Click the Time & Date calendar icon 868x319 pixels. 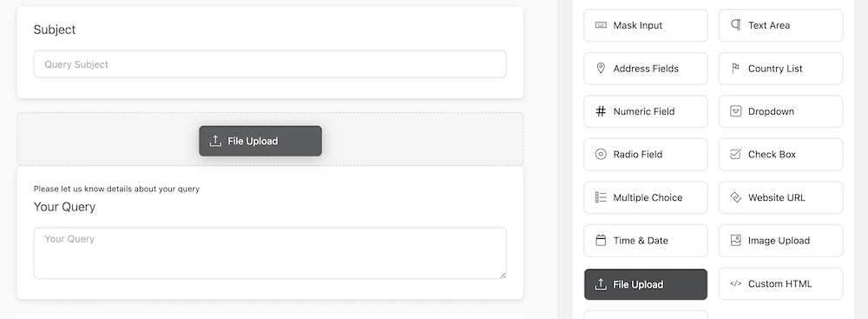point(601,240)
